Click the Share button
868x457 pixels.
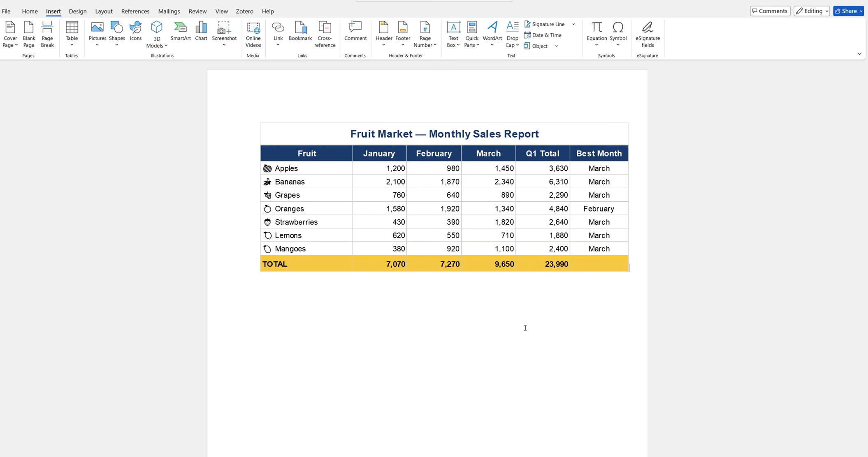[848, 11]
